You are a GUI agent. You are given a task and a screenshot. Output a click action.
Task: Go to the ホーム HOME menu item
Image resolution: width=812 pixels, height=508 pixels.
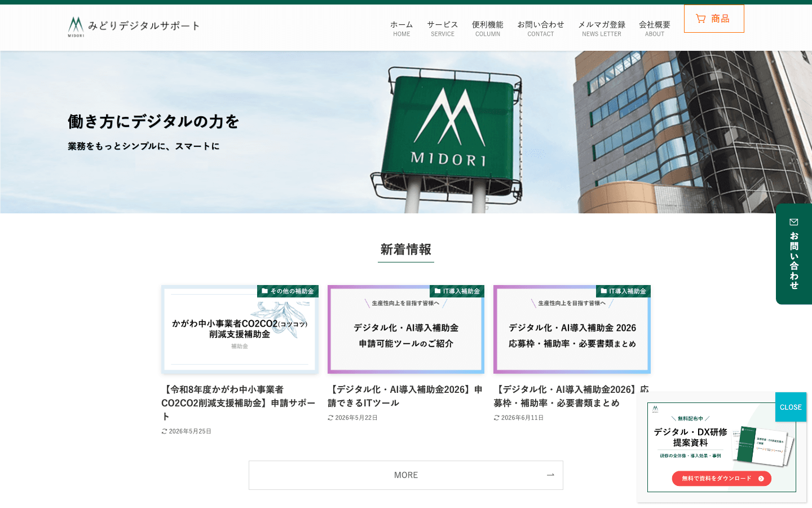[x=401, y=28]
